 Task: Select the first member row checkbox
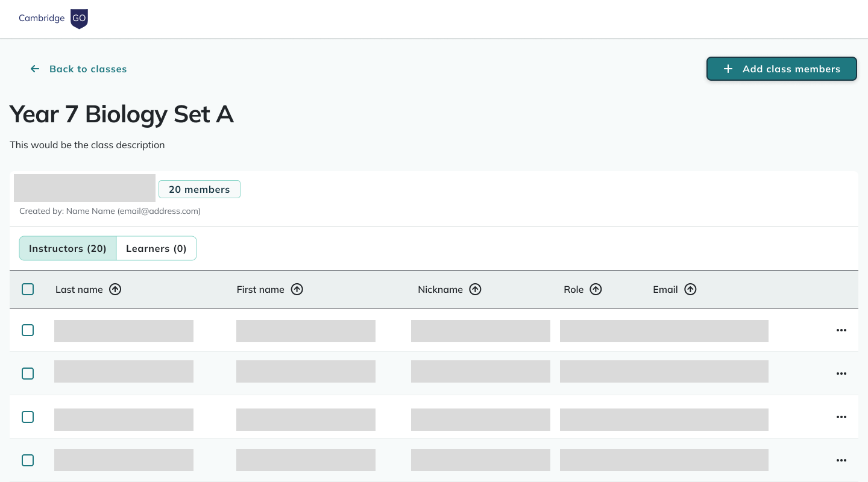point(28,330)
